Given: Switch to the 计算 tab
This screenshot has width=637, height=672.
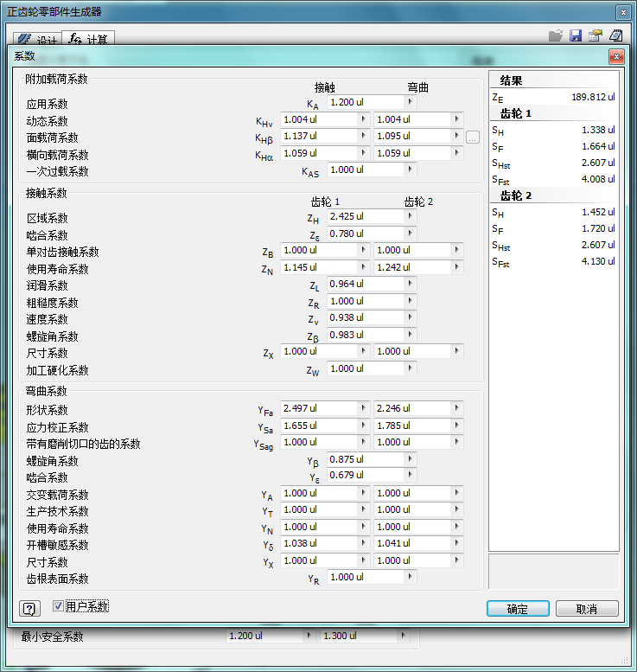Looking at the screenshot, I should [91, 40].
